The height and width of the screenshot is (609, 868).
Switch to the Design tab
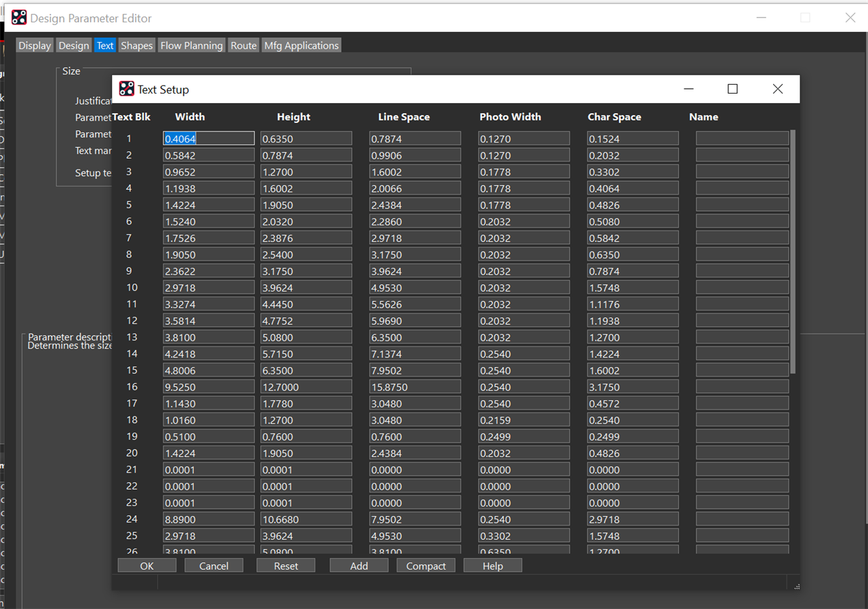pos(74,45)
